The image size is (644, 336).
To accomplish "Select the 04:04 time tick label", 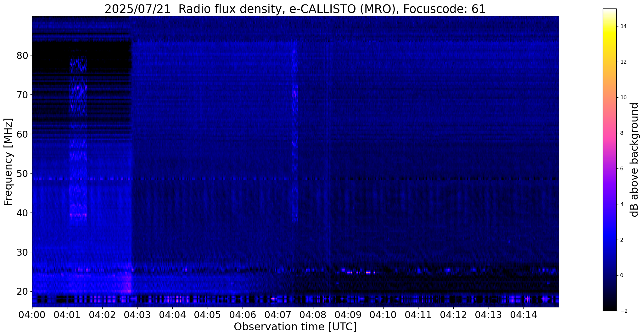I will tap(172, 315).
